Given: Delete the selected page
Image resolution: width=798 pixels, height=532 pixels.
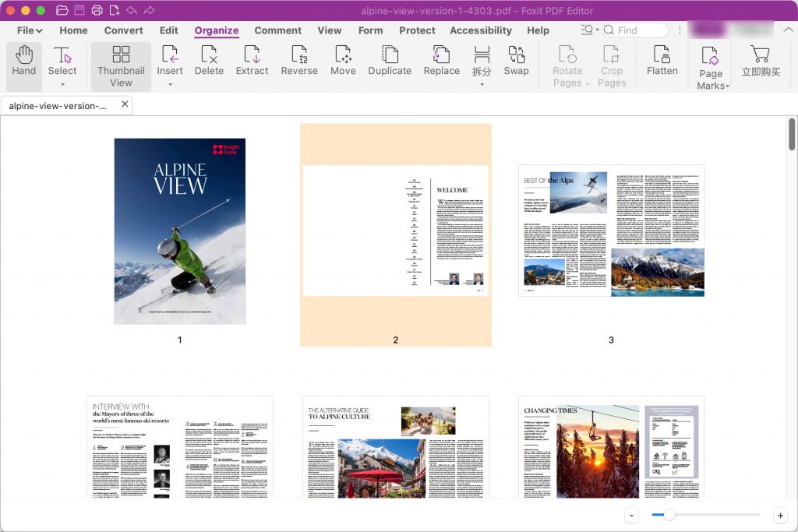Looking at the screenshot, I should (209, 61).
